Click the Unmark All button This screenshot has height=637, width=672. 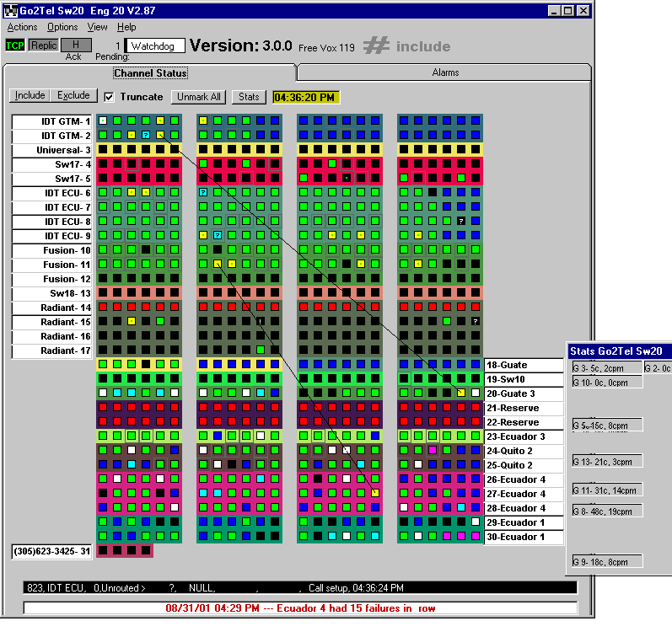[x=199, y=97]
